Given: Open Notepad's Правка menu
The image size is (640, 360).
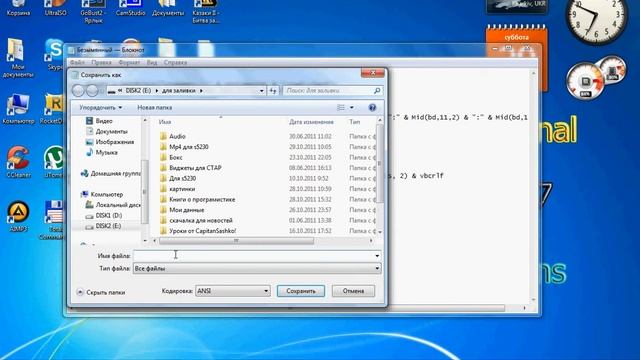Looking at the screenshot, I should [101, 62].
